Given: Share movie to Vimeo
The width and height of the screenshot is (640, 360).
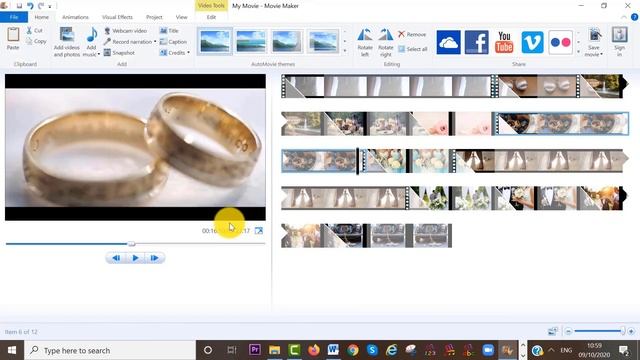Looking at the screenshot, I should 532,42.
